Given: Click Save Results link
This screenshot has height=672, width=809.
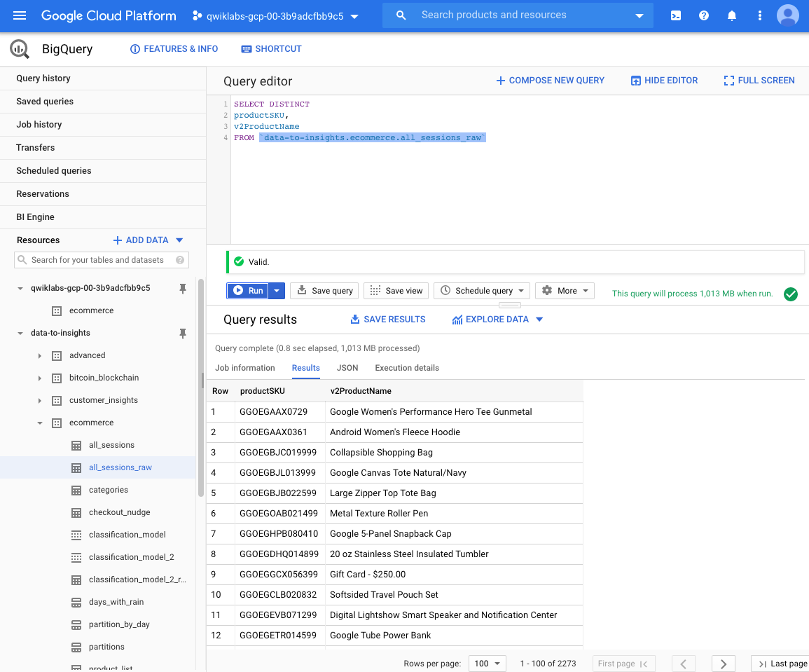Looking at the screenshot, I should tap(388, 320).
